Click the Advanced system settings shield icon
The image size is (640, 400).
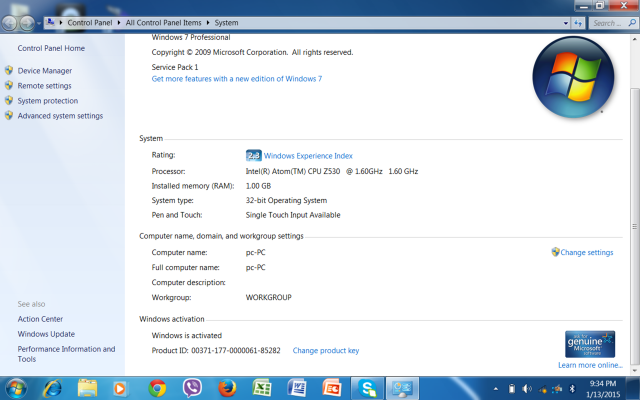[9, 116]
